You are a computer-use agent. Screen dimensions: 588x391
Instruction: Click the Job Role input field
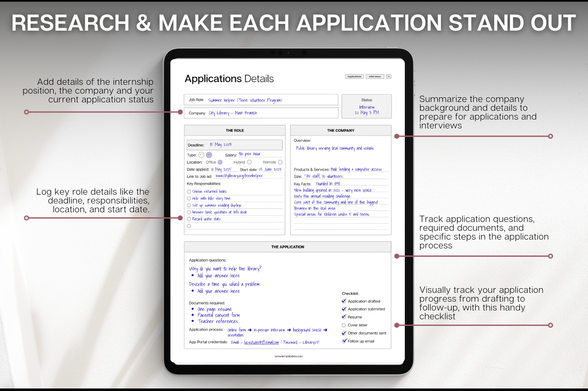261,100
